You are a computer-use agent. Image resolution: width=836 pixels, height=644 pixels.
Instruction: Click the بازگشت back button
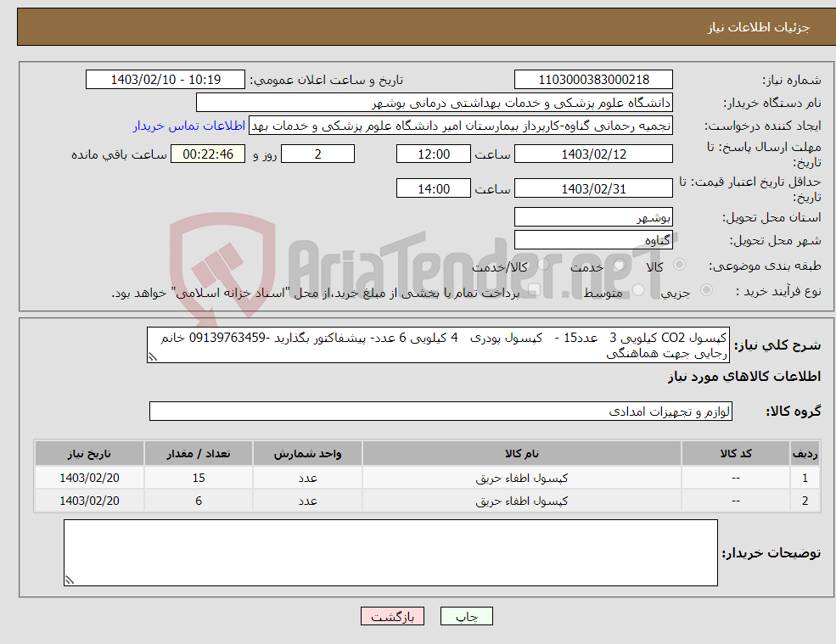click(x=392, y=616)
